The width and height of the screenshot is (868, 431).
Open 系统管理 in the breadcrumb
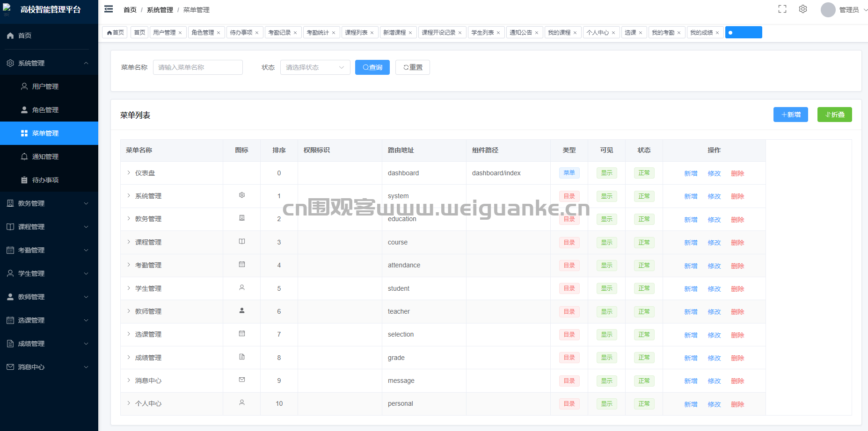[x=159, y=9]
